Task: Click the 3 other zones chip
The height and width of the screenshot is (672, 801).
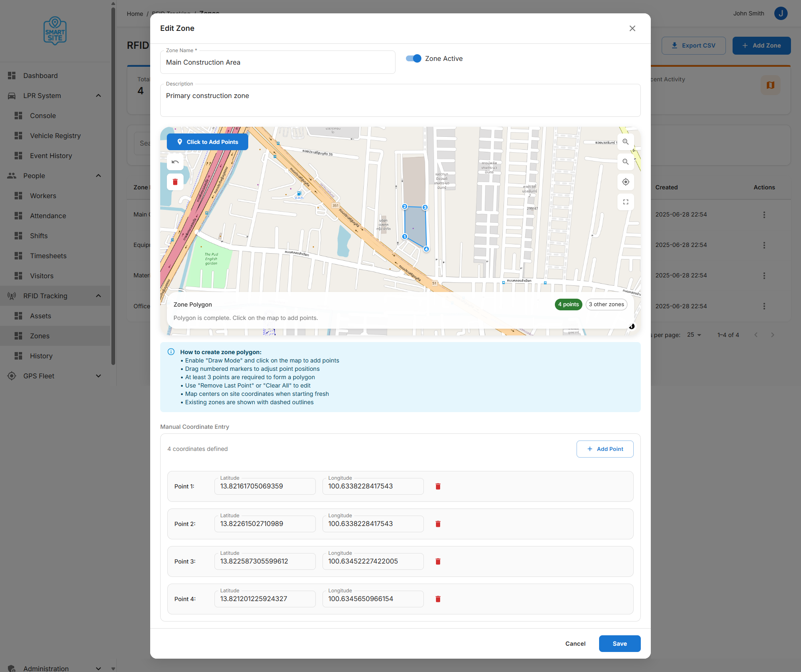Action: 606,305
